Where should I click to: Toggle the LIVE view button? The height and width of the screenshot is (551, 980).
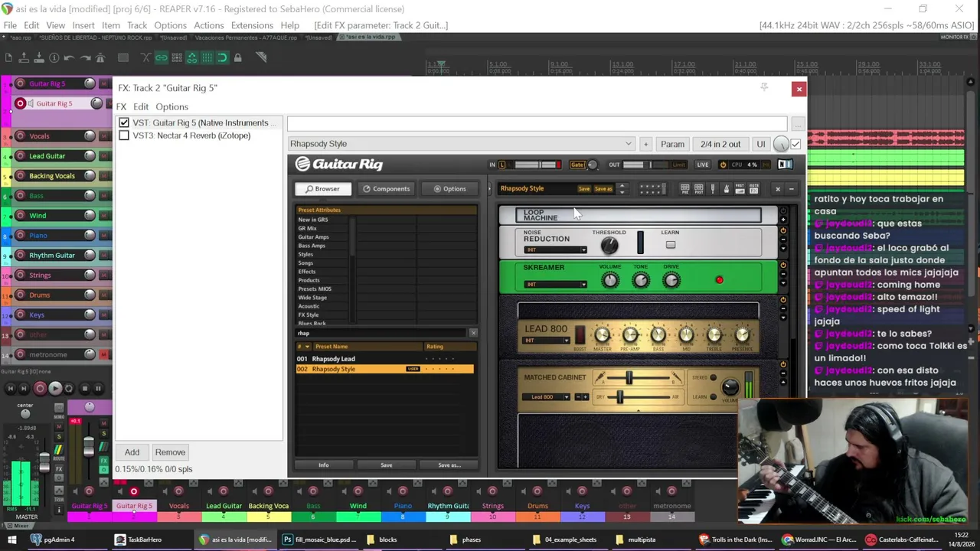tap(702, 165)
